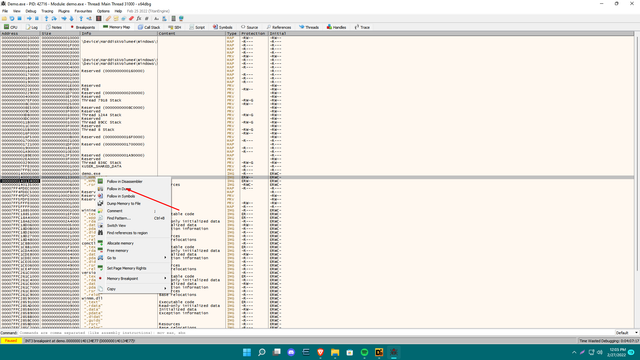Image resolution: width=640 pixels, height=360 pixels.
Task: Open the Default command type dropdown
Action: [x=627, y=333]
